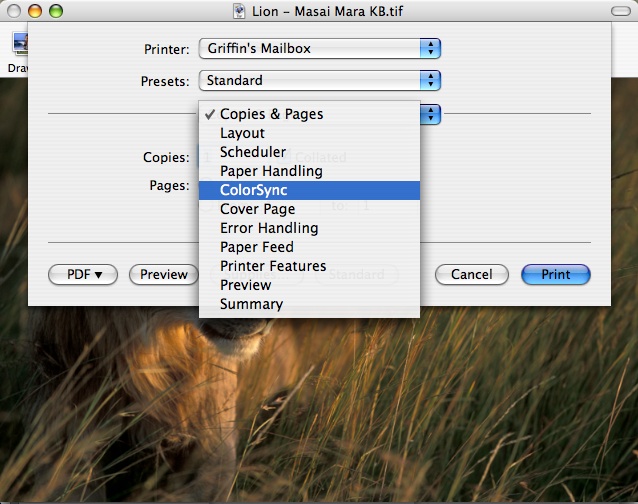Choose the Paper Handling menu entry

tap(271, 171)
